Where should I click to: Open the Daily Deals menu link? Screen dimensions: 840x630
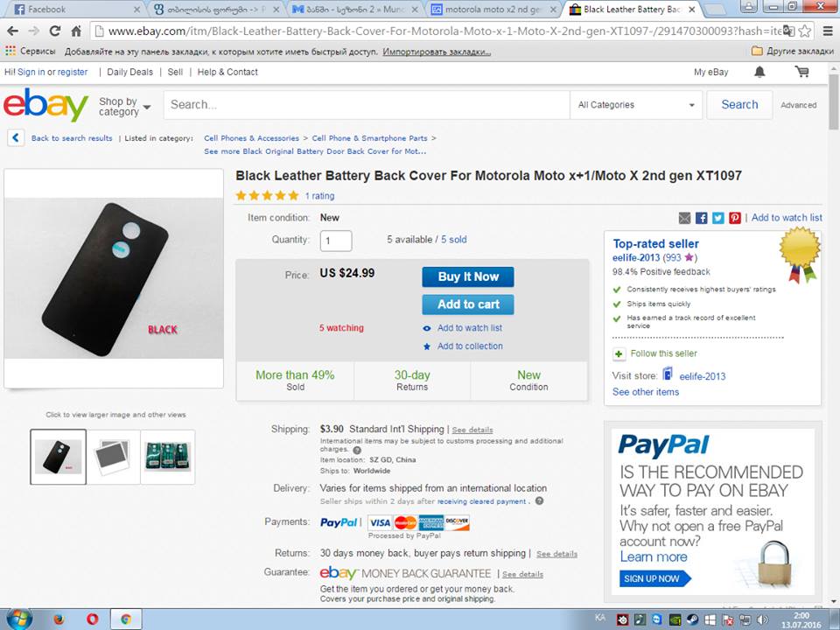pos(129,72)
